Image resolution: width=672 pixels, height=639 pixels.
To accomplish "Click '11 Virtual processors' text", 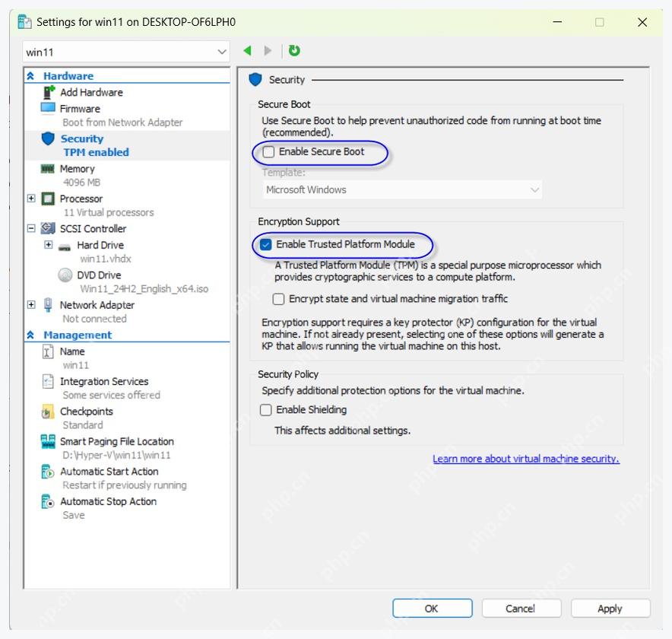I will [x=109, y=213].
